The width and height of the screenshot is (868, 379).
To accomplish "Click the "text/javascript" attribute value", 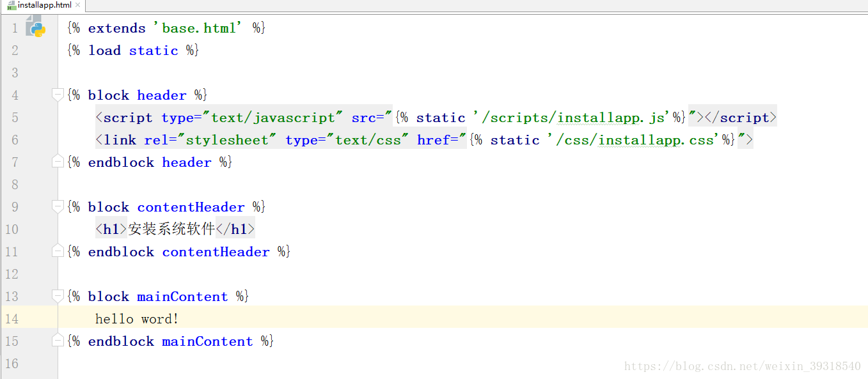I will (273, 118).
